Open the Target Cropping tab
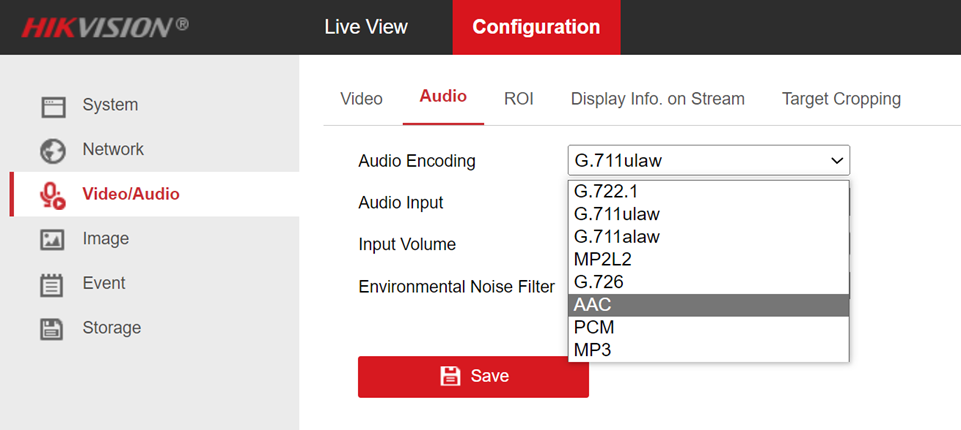Image resolution: width=961 pixels, height=430 pixels. click(x=841, y=99)
